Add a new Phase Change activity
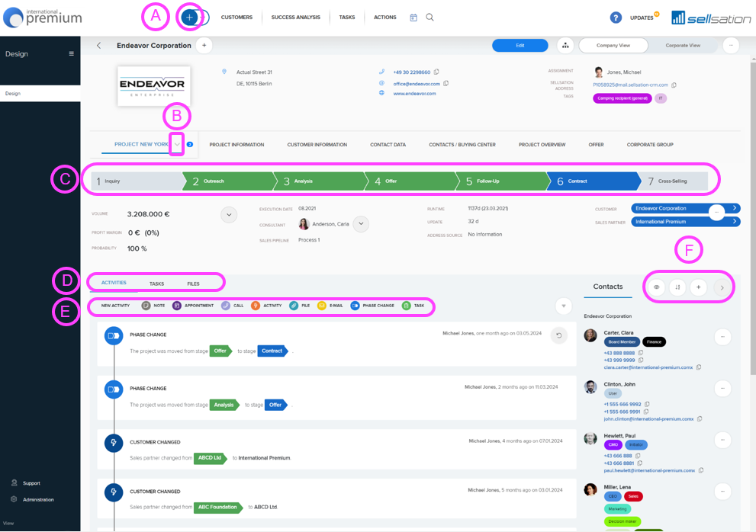This screenshot has width=756, height=532. 372,306
